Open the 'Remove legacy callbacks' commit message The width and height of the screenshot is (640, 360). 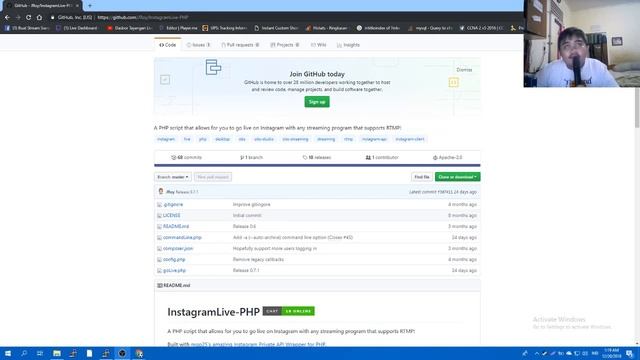coord(258,260)
